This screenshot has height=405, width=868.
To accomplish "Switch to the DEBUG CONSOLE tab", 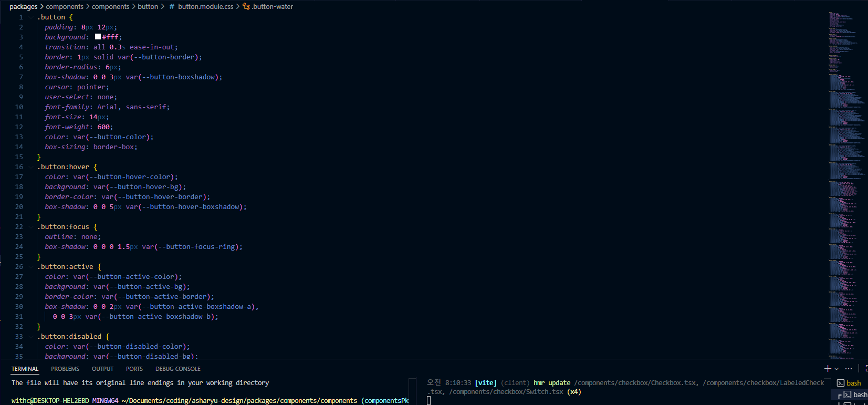I will [178, 369].
